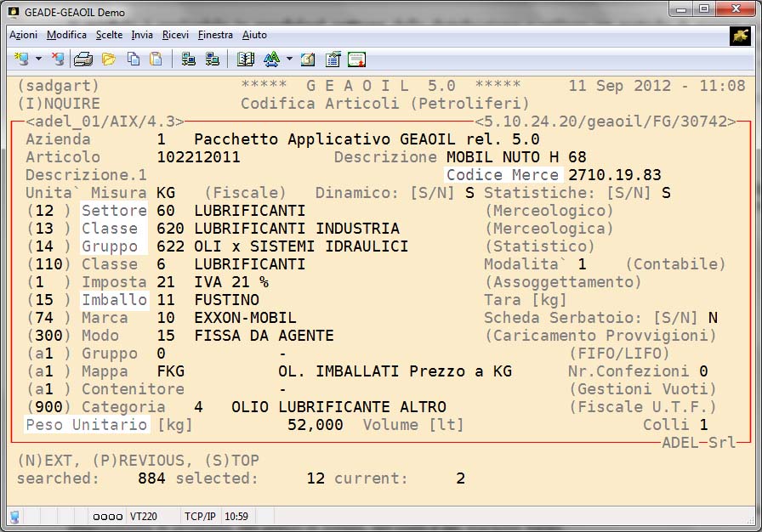Click the VT220 status bar indicator
The image size is (762, 532).
pos(143,516)
